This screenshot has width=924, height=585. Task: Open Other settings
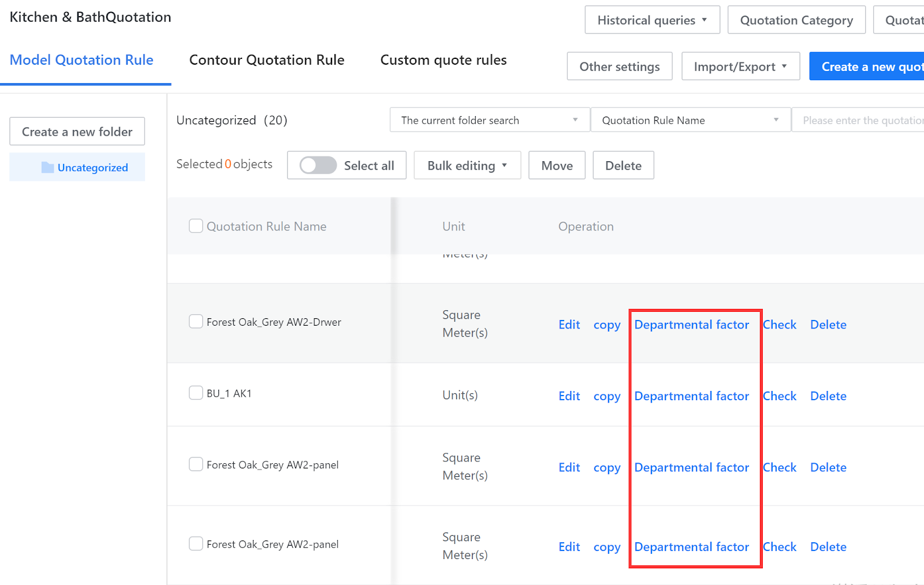click(619, 66)
